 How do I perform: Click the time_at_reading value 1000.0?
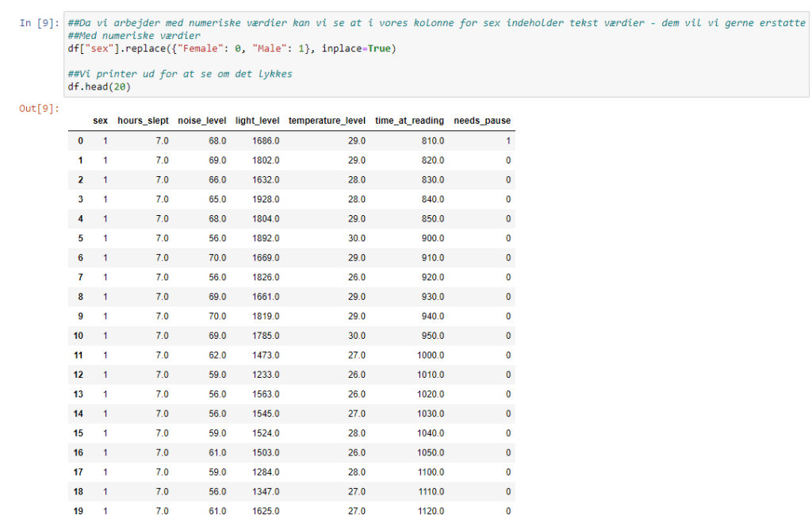tap(431, 356)
